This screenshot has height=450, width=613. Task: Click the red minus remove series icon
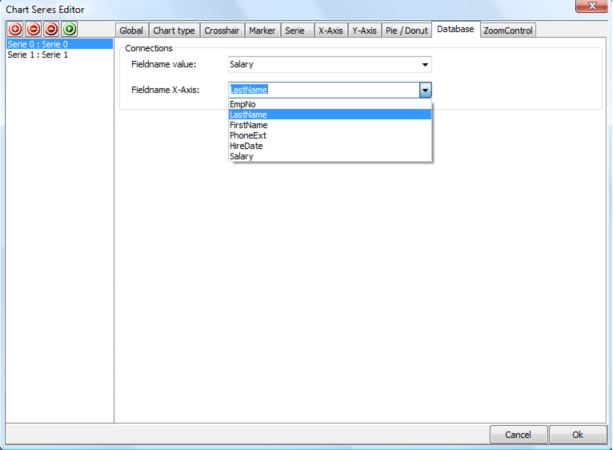point(33,29)
